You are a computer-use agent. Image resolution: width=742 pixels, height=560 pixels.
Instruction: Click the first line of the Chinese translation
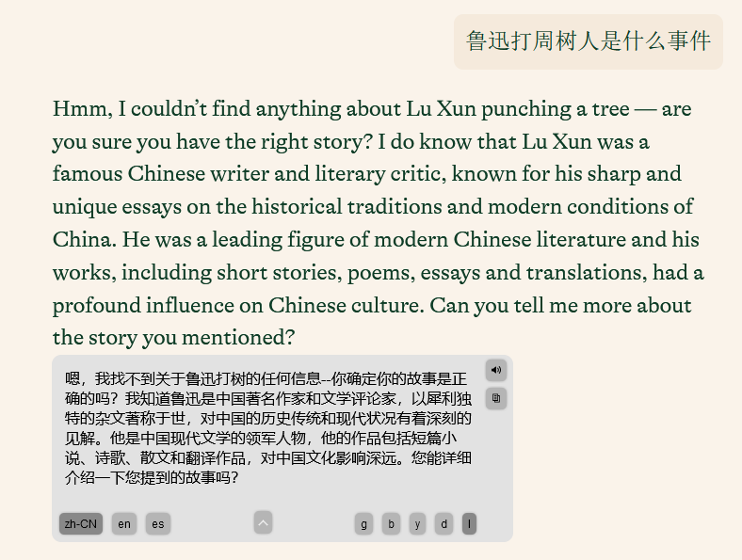(x=266, y=379)
